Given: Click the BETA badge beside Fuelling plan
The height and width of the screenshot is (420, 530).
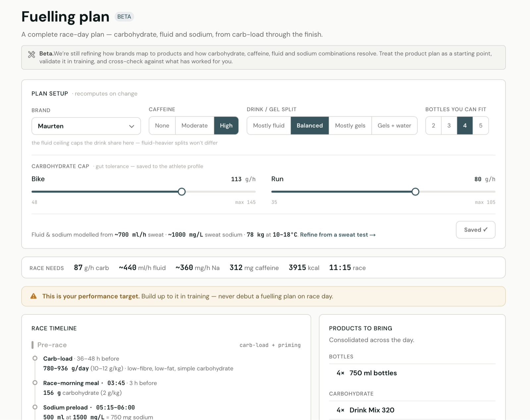Looking at the screenshot, I should point(124,17).
